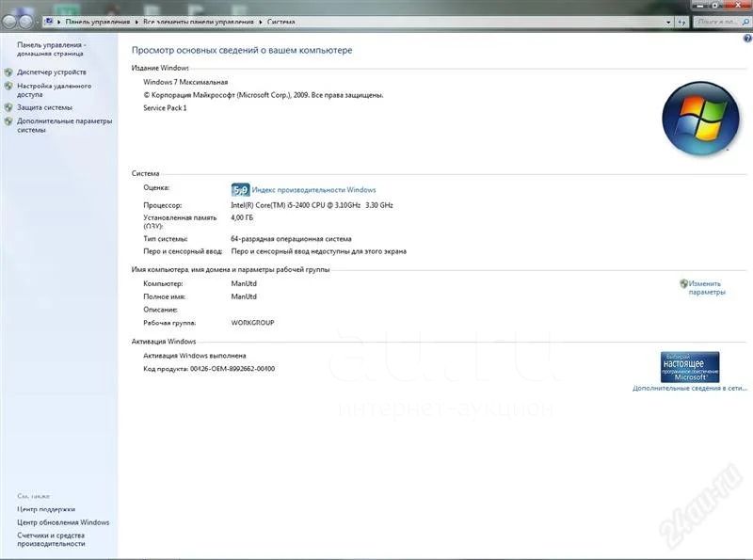Click the Windows 7 Максимальная edition text
Image resolution: width=753 pixels, height=560 pixels.
[185, 82]
